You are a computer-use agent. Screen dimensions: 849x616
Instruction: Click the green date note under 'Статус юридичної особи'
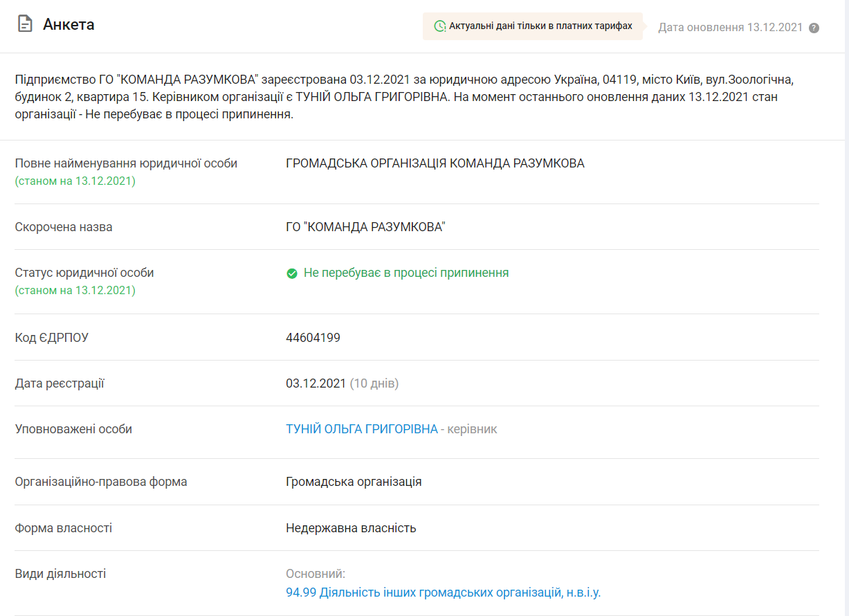point(75,290)
